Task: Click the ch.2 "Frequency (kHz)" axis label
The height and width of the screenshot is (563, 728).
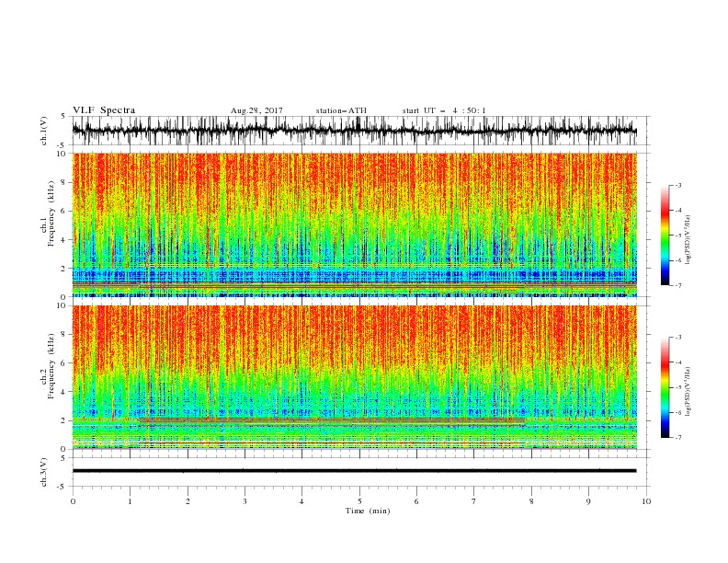Action: (x=51, y=365)
